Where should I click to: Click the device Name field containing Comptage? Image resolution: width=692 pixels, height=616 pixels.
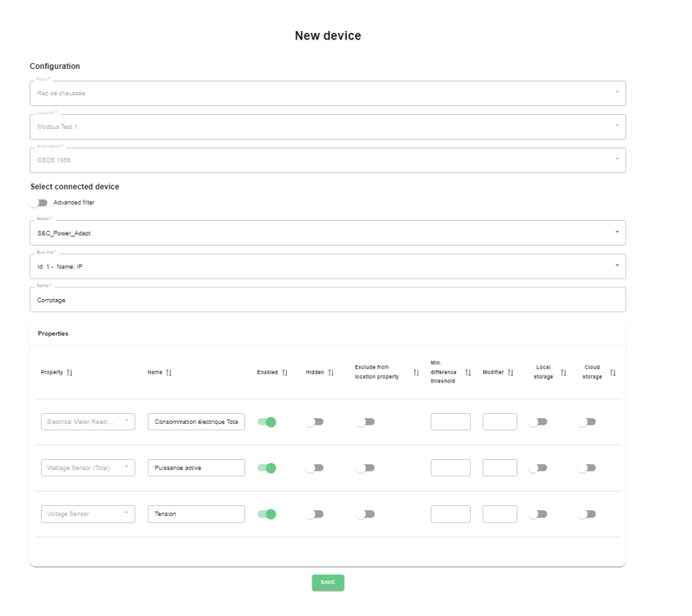[327, 300]
